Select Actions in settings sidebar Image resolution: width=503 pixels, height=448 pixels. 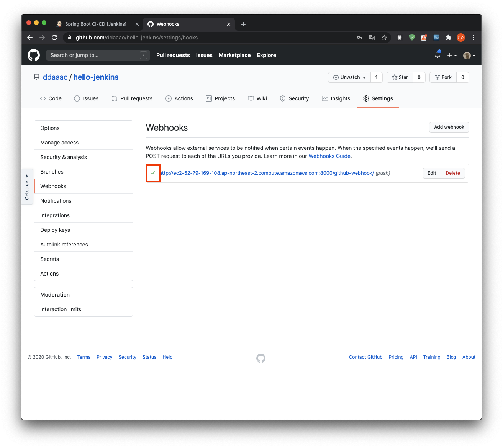point(84,274)
